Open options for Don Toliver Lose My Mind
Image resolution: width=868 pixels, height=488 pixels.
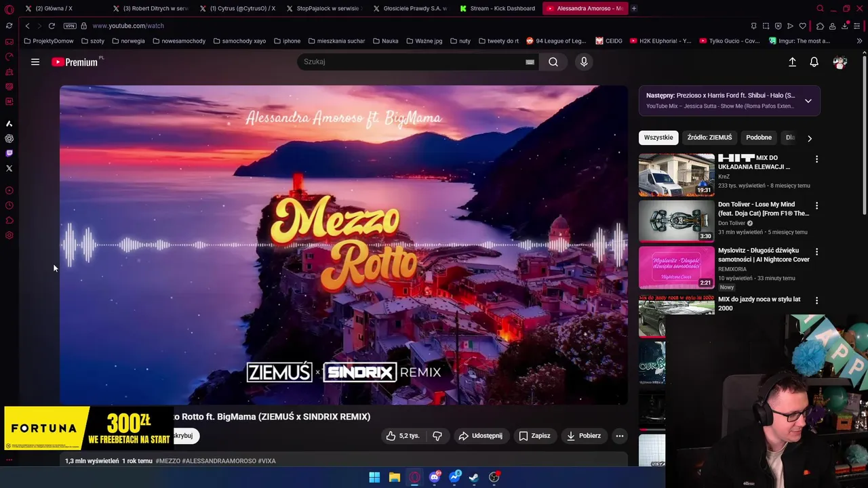coord(816,205)
